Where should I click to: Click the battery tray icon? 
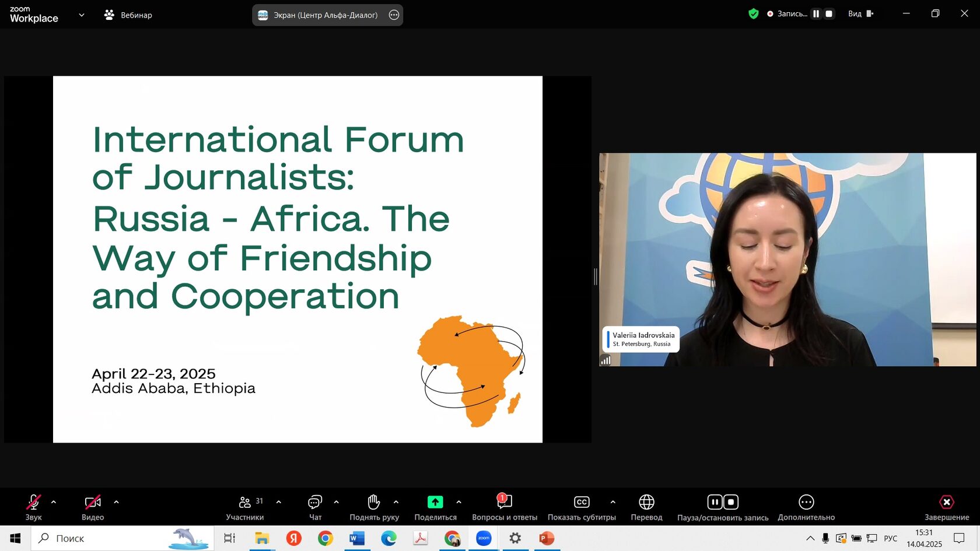pyautogui.click(x=856, y=538)
